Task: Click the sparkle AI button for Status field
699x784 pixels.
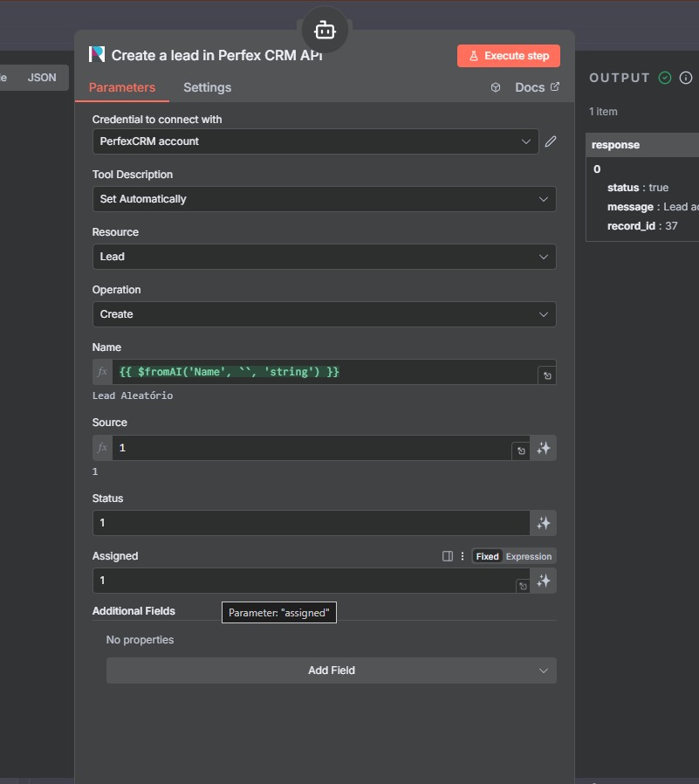Action: pyautogui.click(x=544, y=523)
